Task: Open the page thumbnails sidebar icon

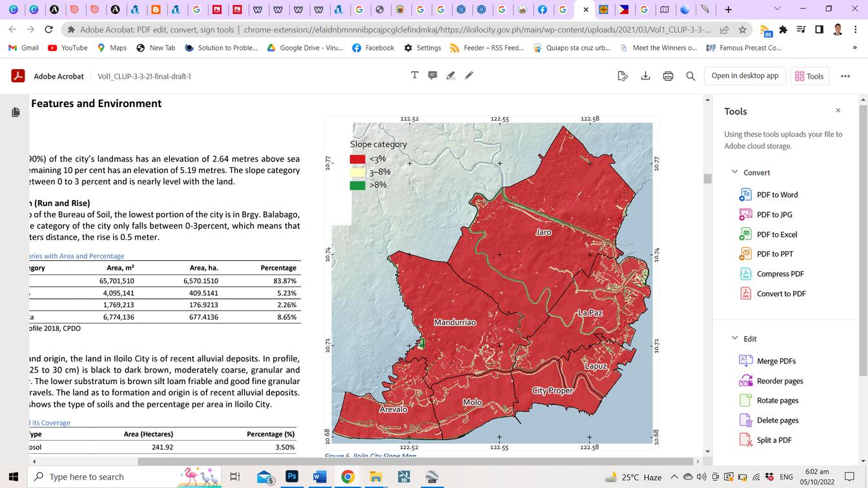Action: click(x=15, y=112)
